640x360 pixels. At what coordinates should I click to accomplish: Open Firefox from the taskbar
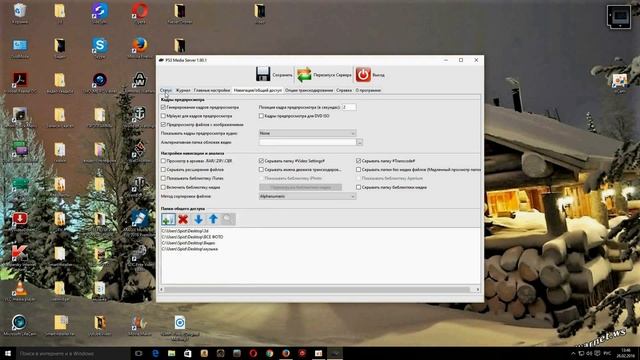pos(286,353)
